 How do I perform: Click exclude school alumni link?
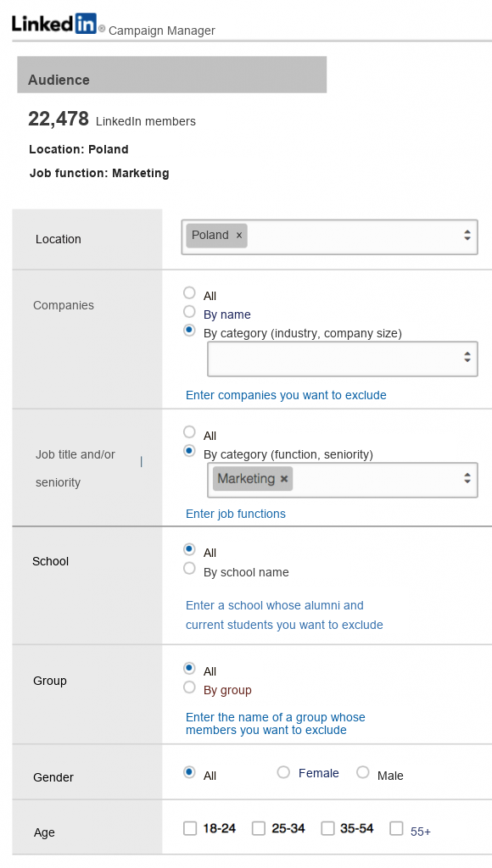(284, 615)
